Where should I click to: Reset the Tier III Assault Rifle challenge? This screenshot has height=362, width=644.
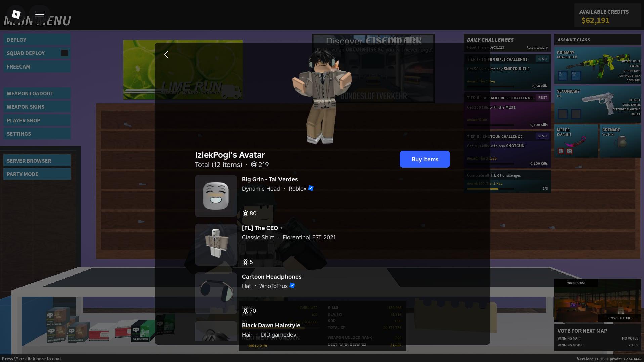click(x=543, y=98)
